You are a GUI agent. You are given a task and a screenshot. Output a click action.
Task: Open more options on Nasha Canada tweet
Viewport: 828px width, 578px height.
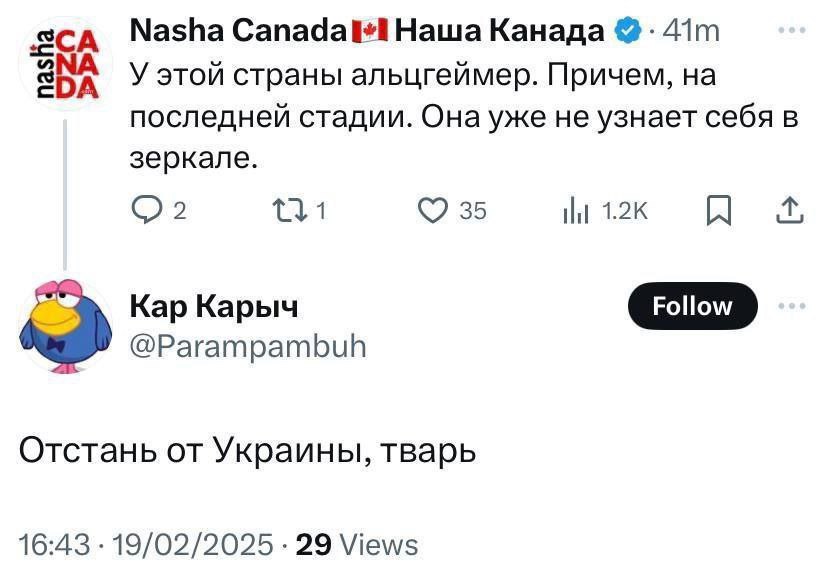coord(791,31)
